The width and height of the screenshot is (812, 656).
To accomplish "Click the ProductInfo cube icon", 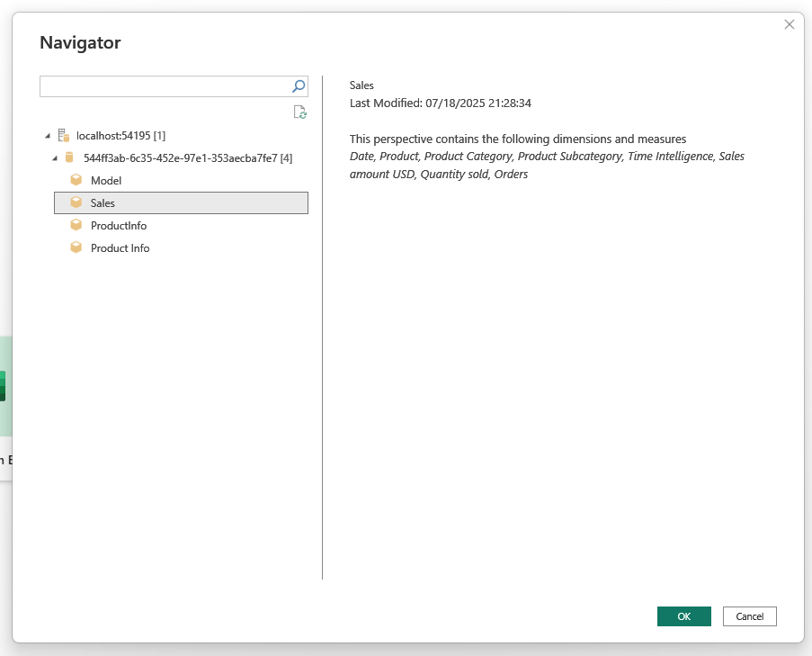I will pyautogui.click(x=76, y=225).
